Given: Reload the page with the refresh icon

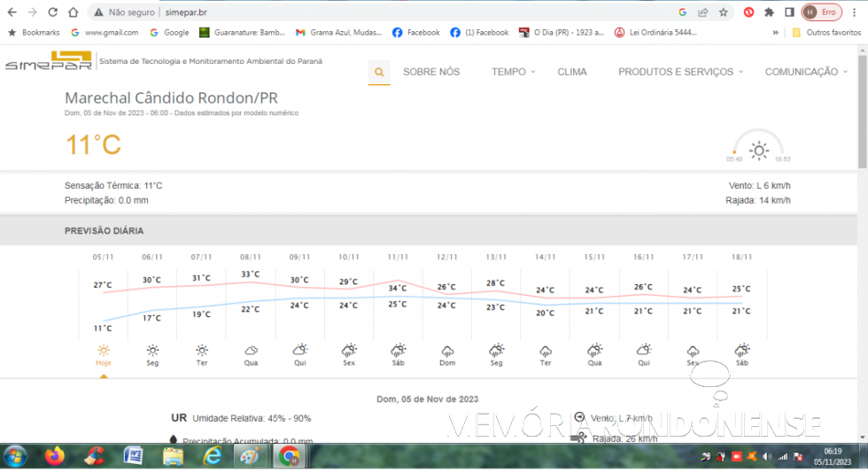Looking at the screenshot, I should click(52, 12).
